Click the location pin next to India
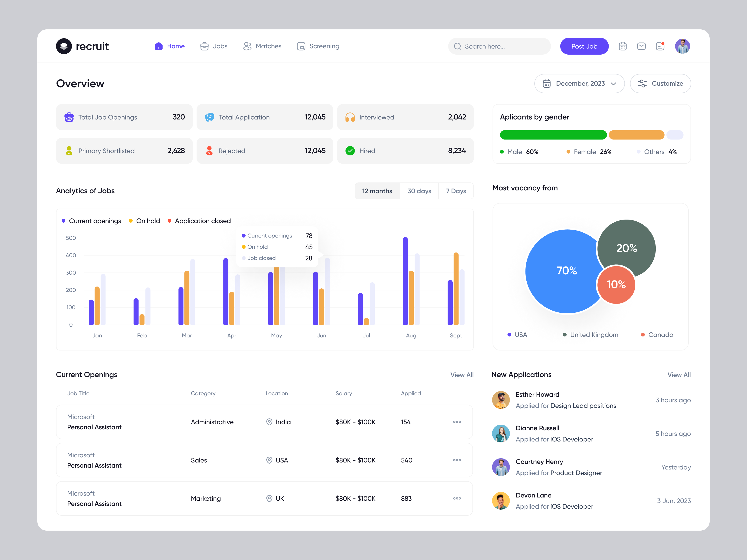747x560 pixels. (269, 422)
